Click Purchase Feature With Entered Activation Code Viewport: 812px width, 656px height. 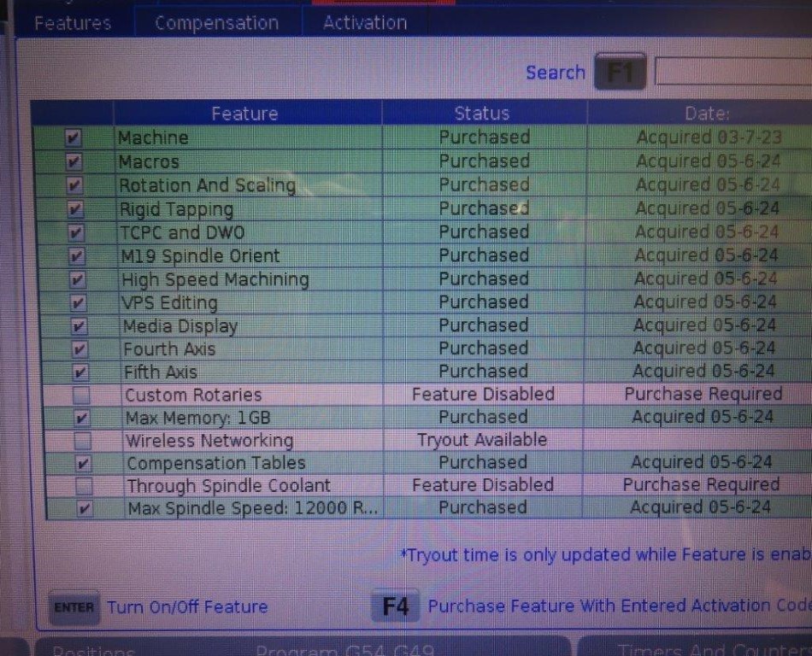point(618,606)
